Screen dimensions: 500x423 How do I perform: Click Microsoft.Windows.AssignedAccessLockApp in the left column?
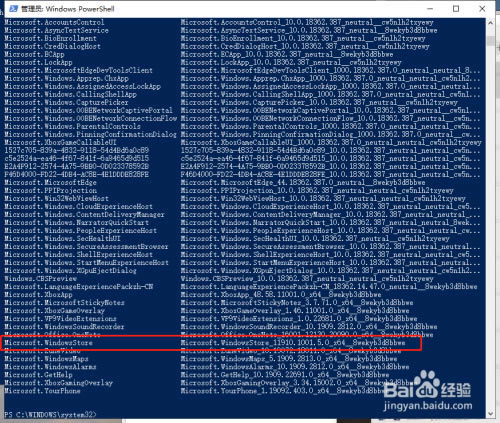[82, 86]
